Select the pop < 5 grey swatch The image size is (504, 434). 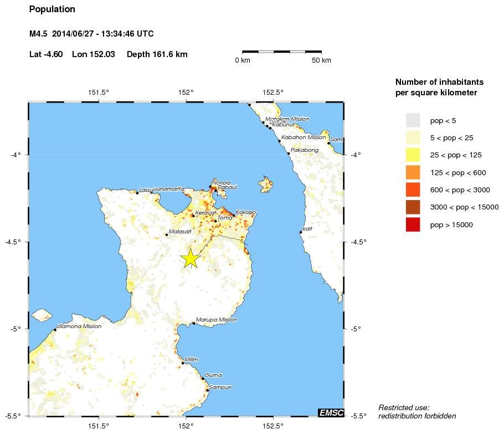[x=413, y=120]
